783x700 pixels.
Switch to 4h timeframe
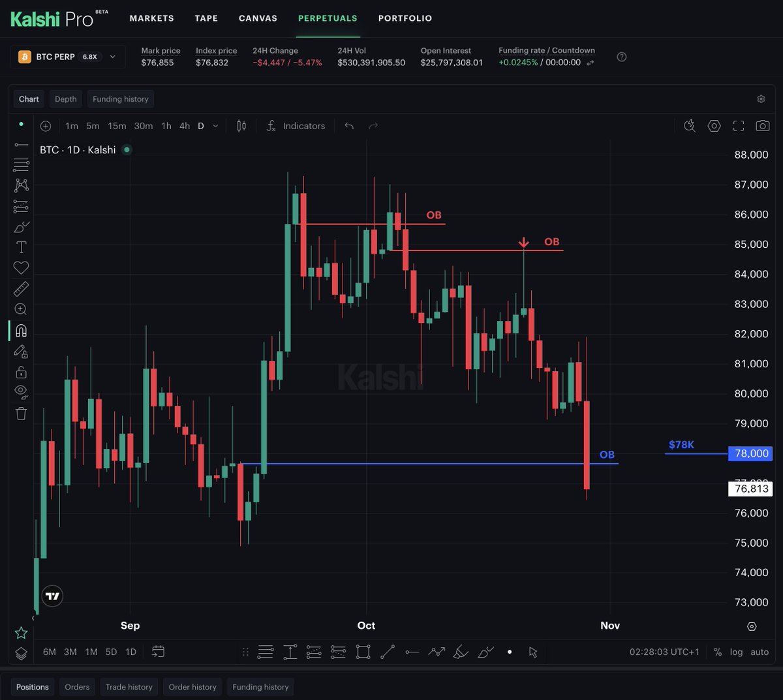pyautogui.click(x=185, y=126)
